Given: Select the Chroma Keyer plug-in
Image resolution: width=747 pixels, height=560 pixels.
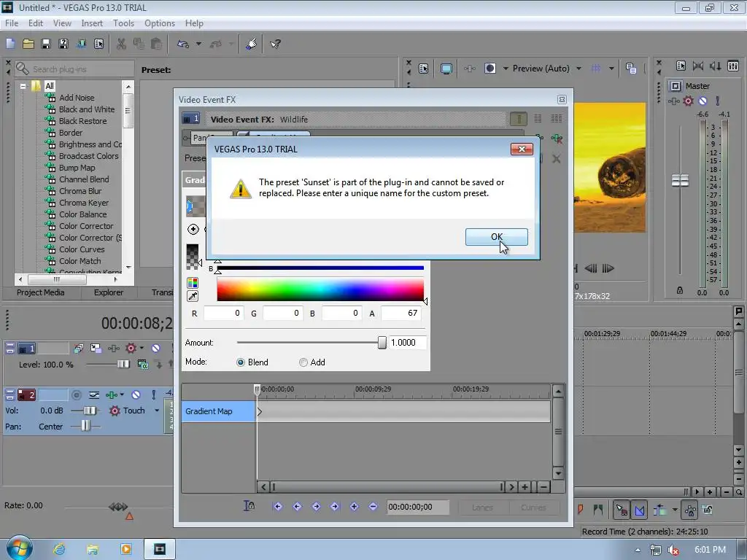Looking at the screenshot, I should (84, 203).
